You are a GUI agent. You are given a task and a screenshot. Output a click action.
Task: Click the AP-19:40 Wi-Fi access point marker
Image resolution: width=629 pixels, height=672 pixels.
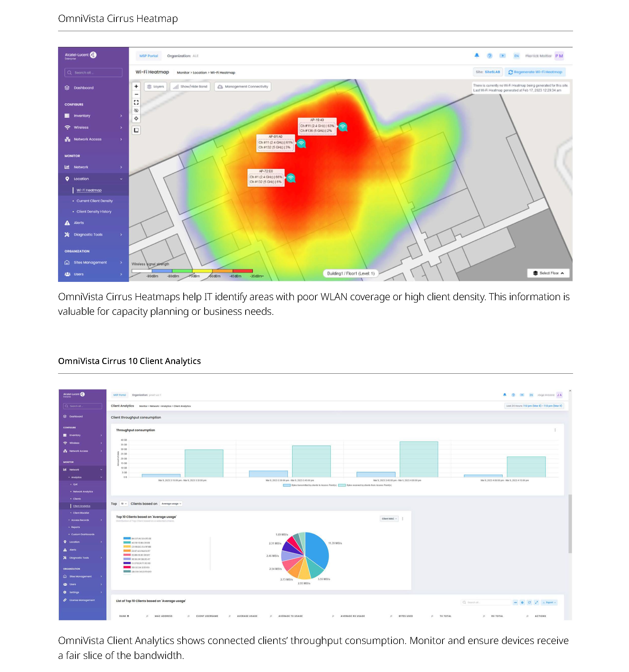(x=343, y=127)
